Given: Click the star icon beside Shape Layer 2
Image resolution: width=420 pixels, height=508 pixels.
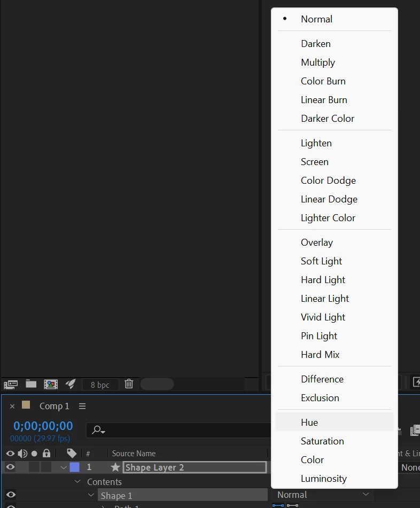Looking at the screenshot, I should click(x=115, y=467).
